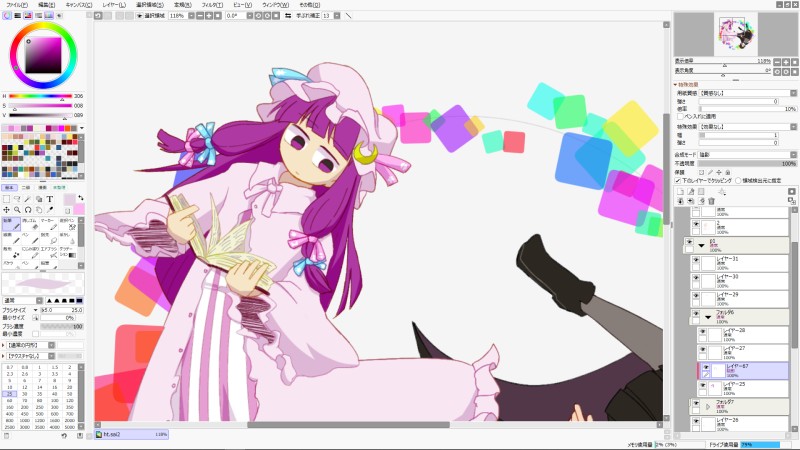Create a new layer
The height and width of the screenshot is (450, 800).
(x=680, y=192)
